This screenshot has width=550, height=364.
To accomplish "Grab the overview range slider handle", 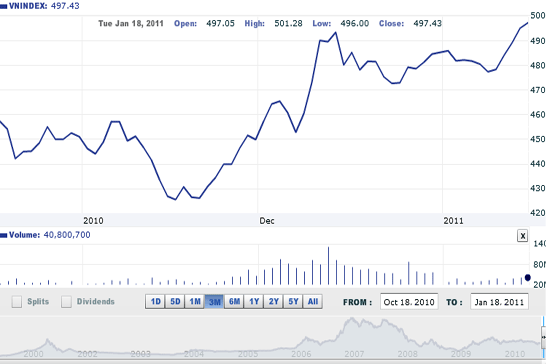I will pyautogui.click(x=543, y=337).
